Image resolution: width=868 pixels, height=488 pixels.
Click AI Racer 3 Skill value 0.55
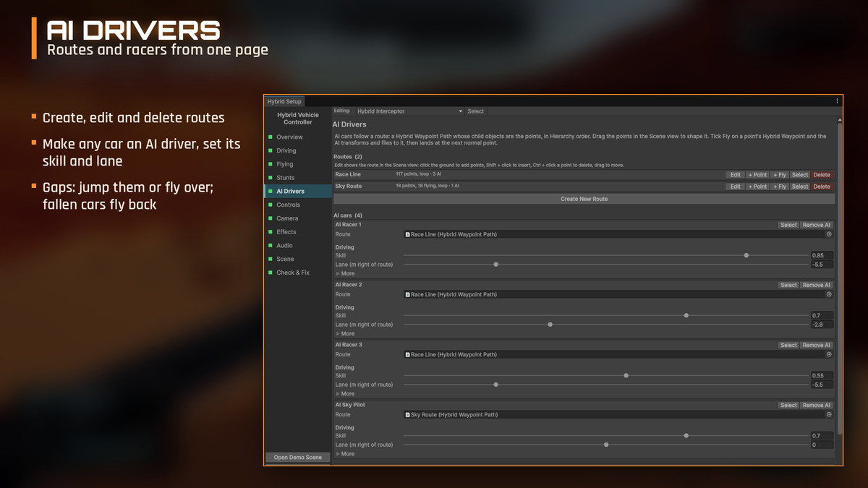coord(822,375)
